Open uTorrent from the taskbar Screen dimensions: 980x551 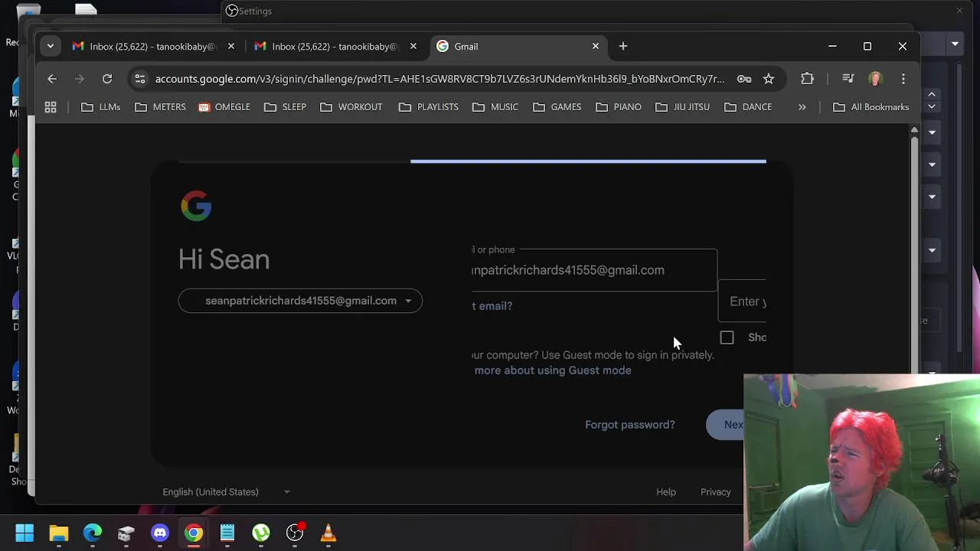[261, 533]
